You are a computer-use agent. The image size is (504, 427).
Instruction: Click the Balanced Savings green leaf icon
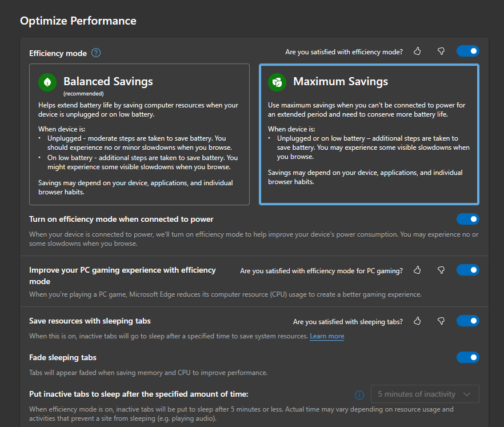(x=47, y=82)
